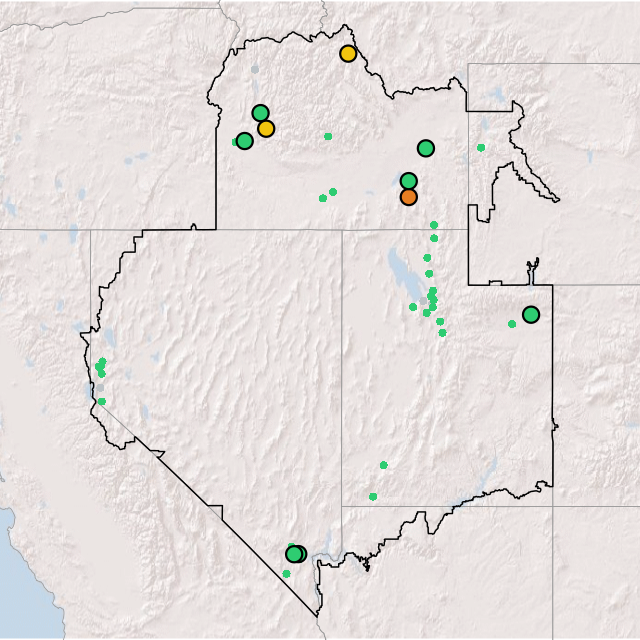The height and width of the screenshot is (640, 640).
Task: Select large green marker directly above orange marker
Action: tap(408, 181)
